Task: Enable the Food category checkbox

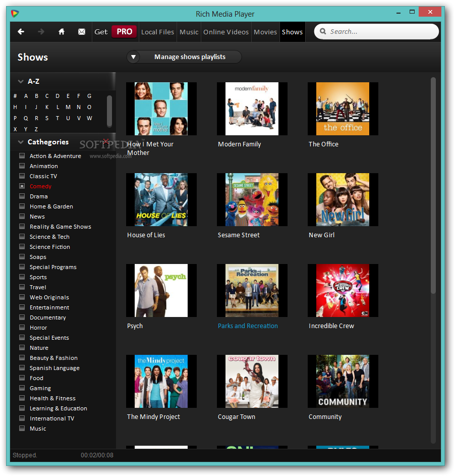Action: pyautogui.click(x=22, y=378)
